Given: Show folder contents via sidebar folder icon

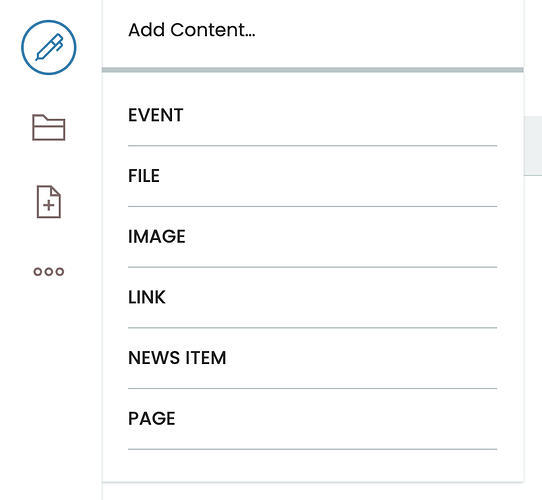Looking at the screenshot, I should click(49, 127).
